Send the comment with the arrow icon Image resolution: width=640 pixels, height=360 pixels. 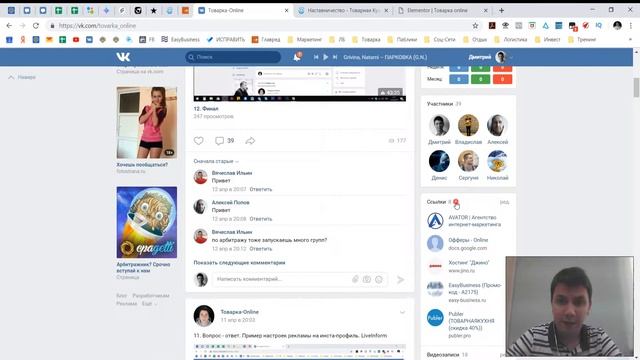pos(400,280)
